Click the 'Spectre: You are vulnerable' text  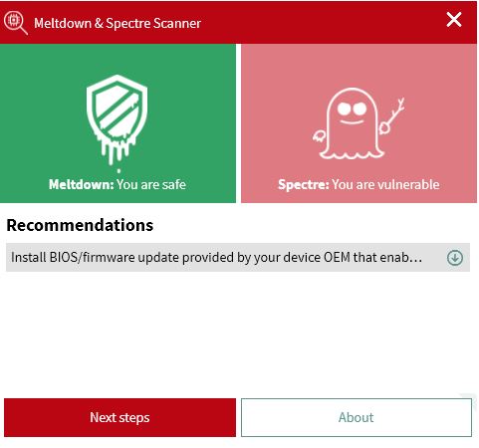359,184
